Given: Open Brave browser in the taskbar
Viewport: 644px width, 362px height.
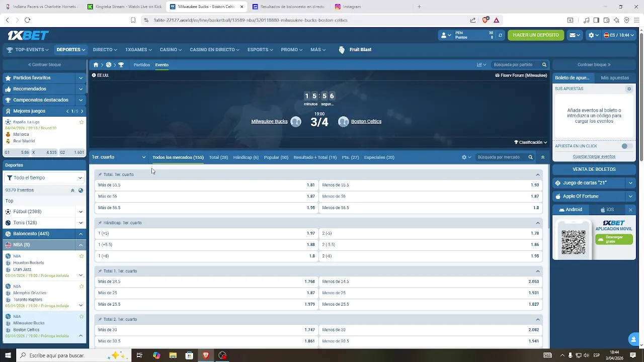Looking at the screenshot, I should (x=206, y=355).
